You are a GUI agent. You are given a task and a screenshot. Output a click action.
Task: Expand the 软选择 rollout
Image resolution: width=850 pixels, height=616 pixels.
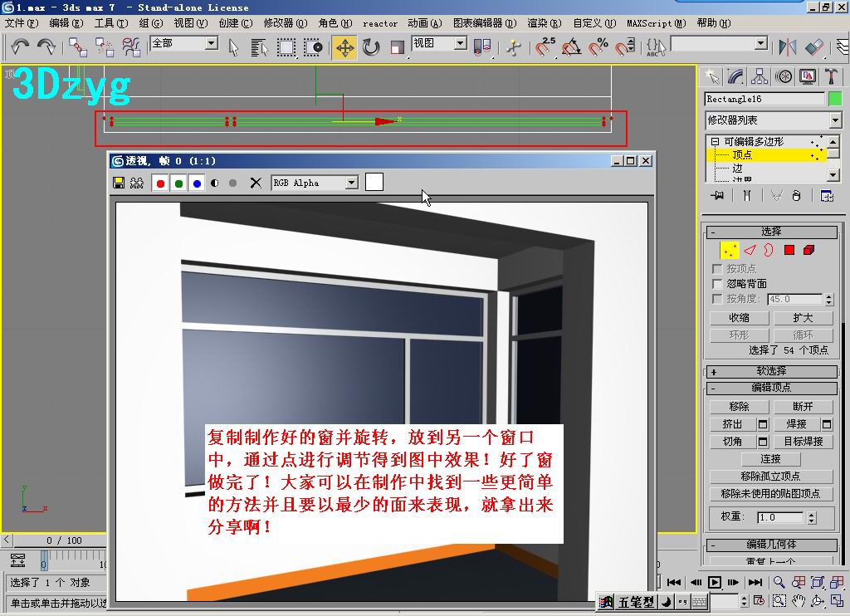771,371
